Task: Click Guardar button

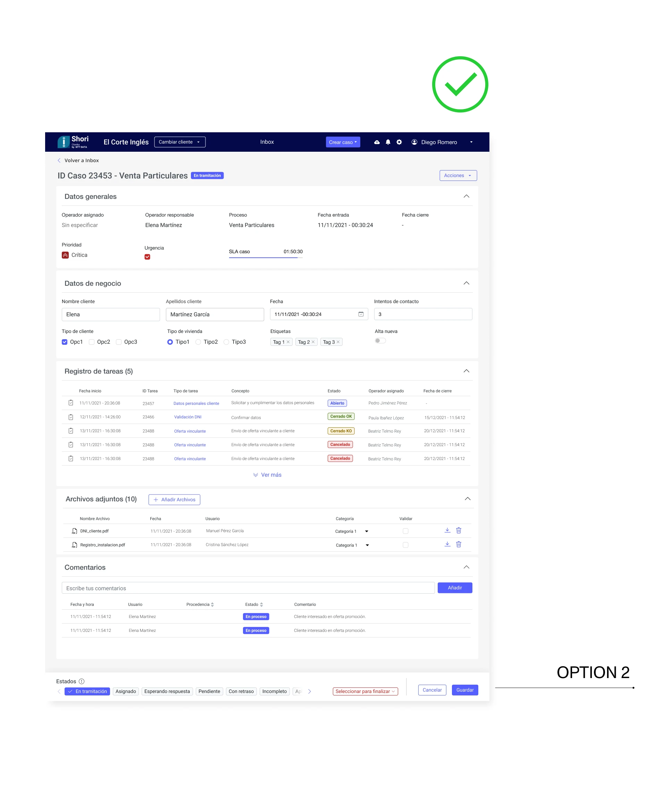Action: pos(465,690)
